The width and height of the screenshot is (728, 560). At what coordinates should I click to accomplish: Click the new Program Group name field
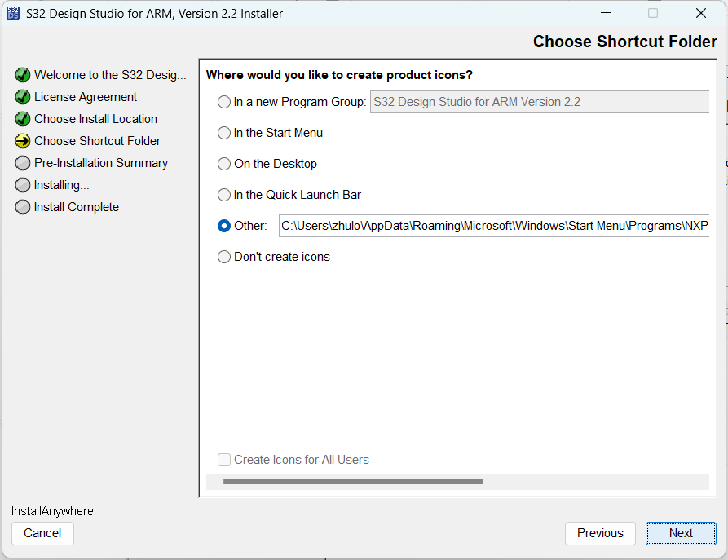coord(539,102)
